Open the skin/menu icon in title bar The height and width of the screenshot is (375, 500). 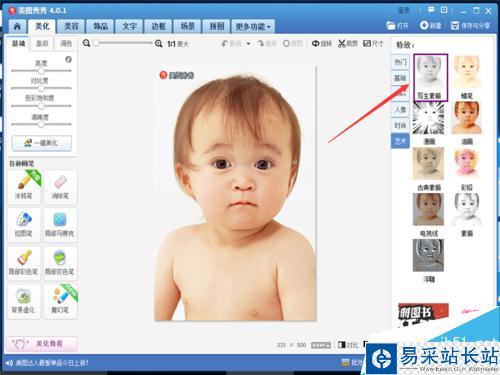[444, 10]
